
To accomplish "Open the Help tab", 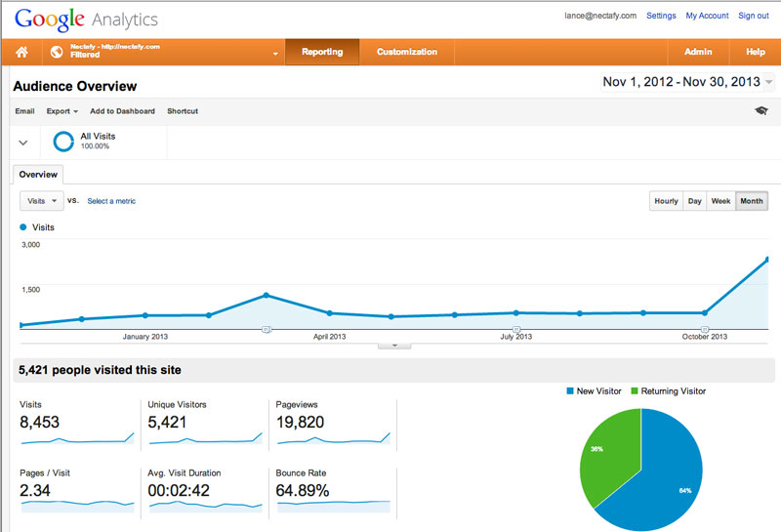I will pos(755,52).
